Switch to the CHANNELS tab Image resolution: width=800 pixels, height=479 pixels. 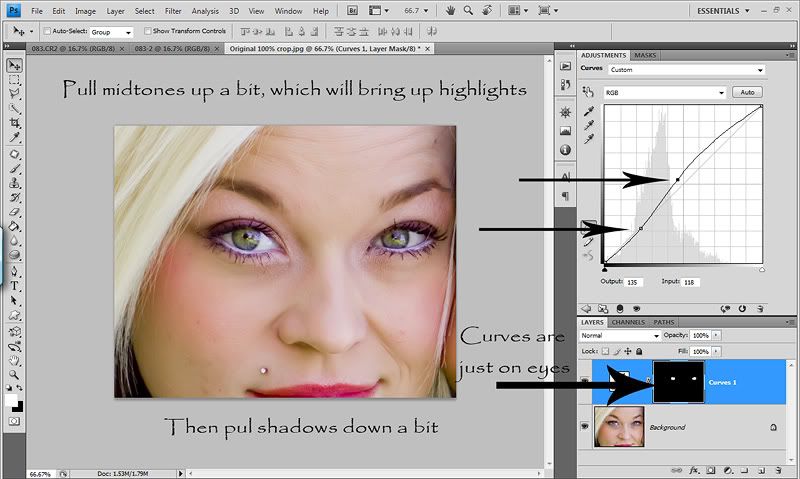tap(628, 322)
